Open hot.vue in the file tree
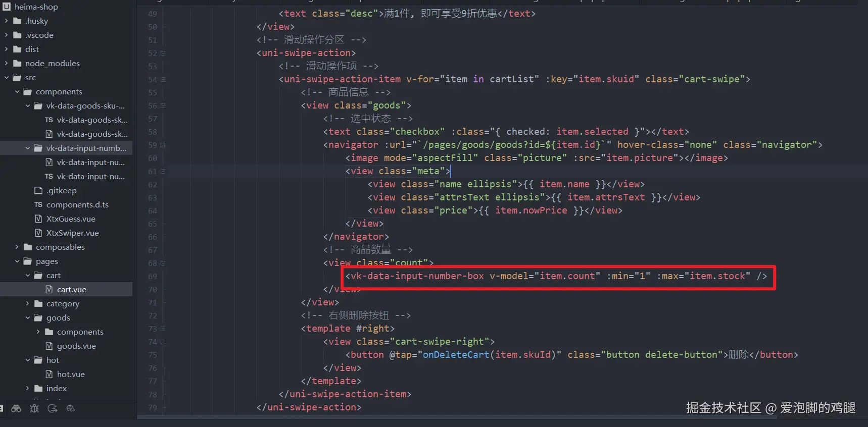Viewport: 868px width, 427px height. 71,374
